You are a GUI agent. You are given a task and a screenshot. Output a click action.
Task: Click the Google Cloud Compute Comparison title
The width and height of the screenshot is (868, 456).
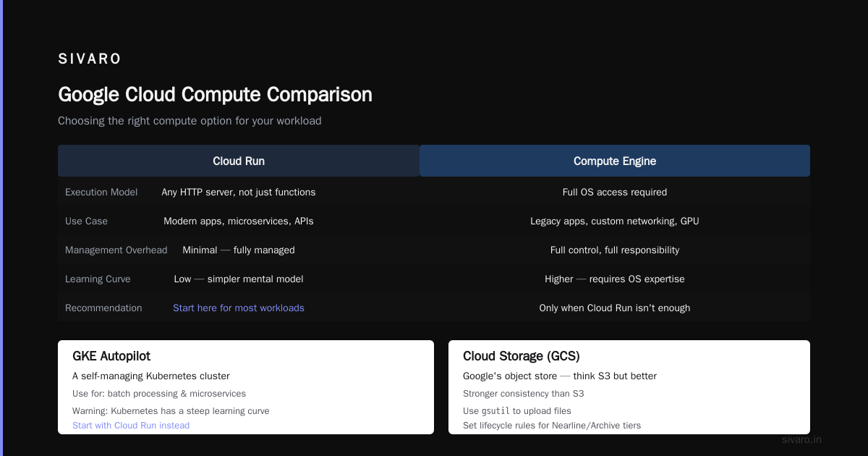pyautogui.click(x=215, y=94)
